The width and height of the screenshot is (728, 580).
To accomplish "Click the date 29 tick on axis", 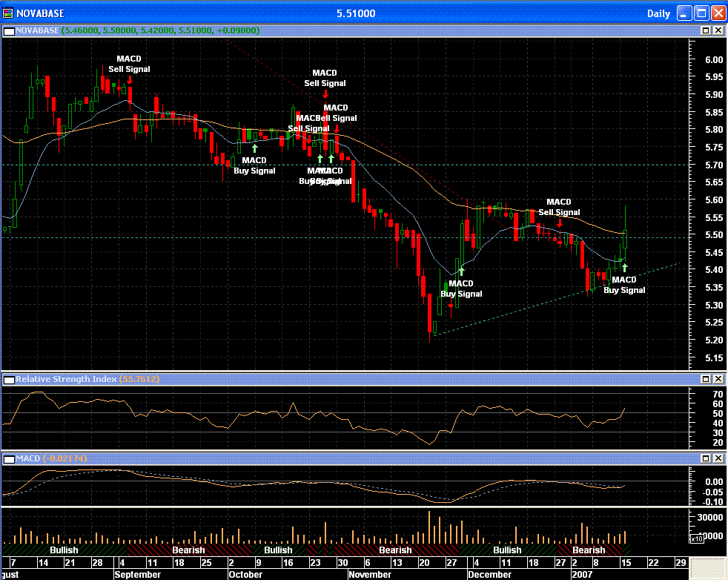I will coord(681,563).
